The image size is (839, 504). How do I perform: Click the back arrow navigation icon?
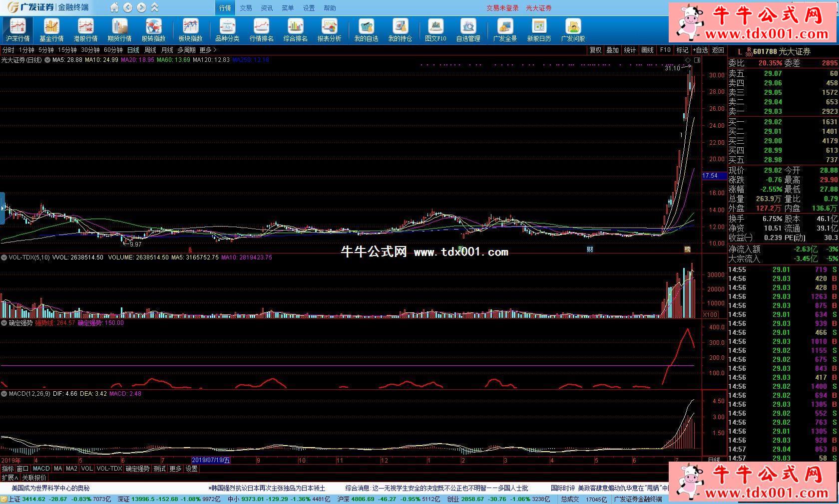click(128, 7)
